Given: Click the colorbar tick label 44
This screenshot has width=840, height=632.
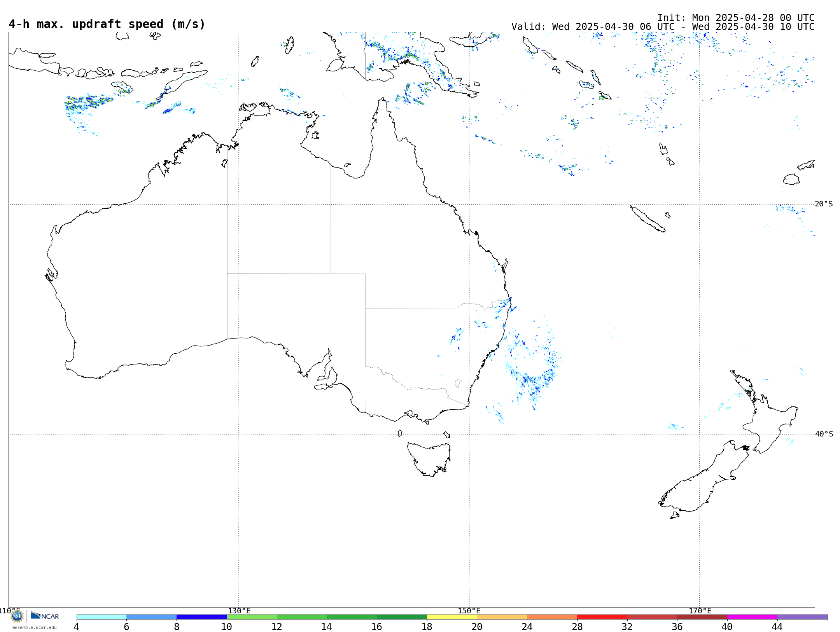Looking at the screenshot, I should click(777, 627).
